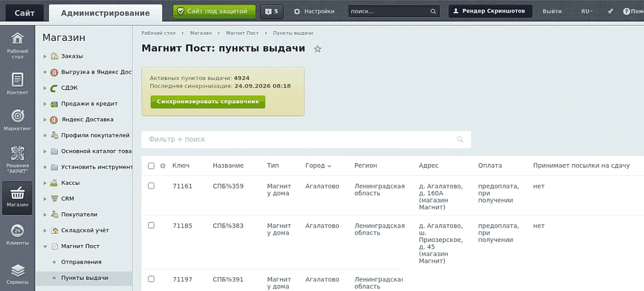The image size is (644, 291).
Task: Go to Магазин breadcrumb
Action: pos(201,33)
